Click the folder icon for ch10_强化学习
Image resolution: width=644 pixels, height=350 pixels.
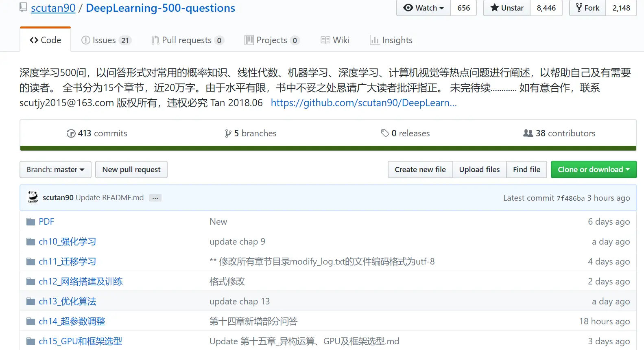tap(31, 241)
